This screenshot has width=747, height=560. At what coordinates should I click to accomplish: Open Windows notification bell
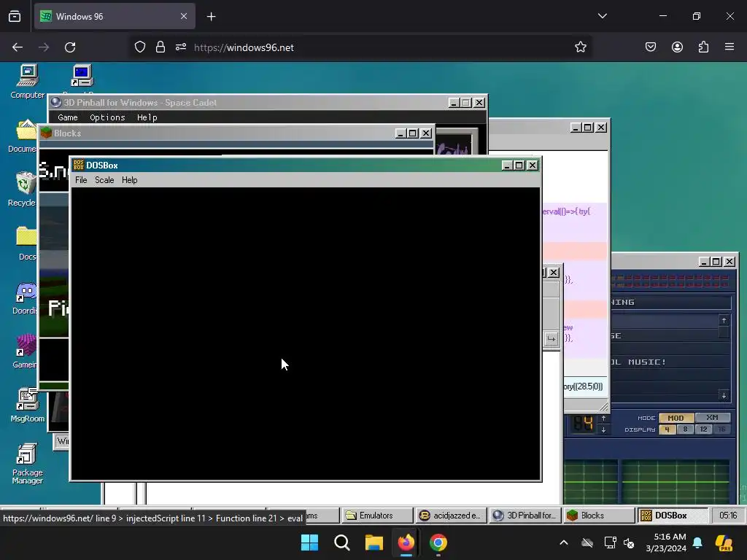(697, 542)
